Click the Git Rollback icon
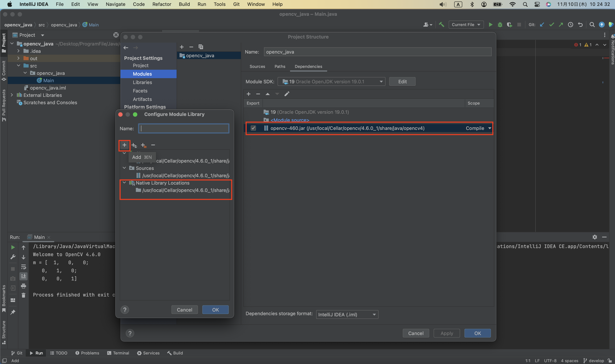 [x=580, y=25]
